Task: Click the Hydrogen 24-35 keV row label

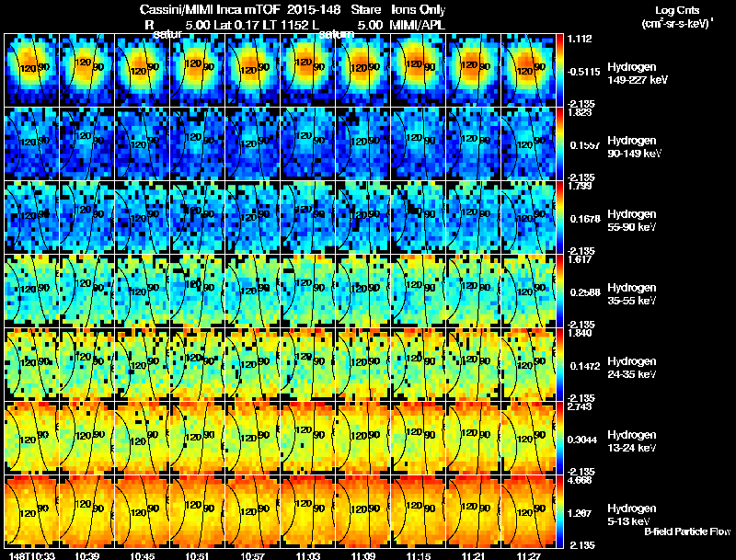Action: point(632,368)
